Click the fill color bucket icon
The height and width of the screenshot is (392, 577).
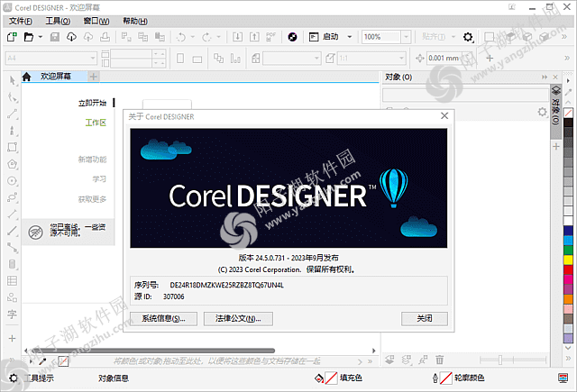pyautogui.click(x=319, y=378)
